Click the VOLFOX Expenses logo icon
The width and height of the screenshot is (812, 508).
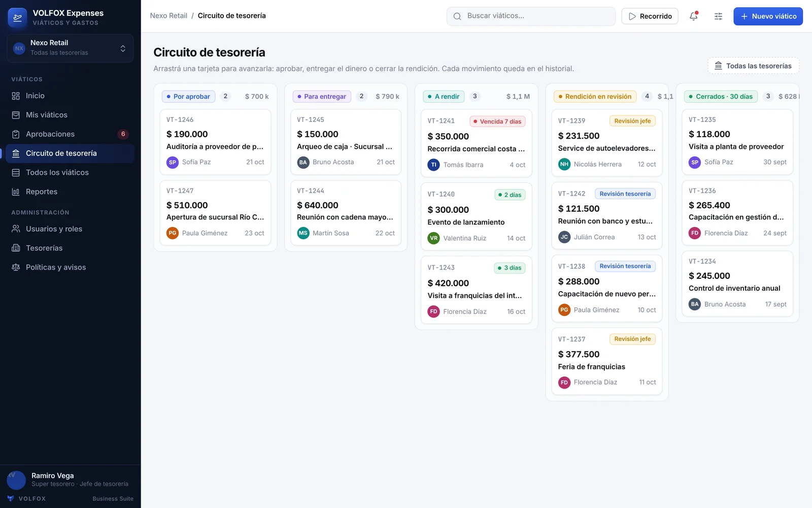(x=18, y=17)
